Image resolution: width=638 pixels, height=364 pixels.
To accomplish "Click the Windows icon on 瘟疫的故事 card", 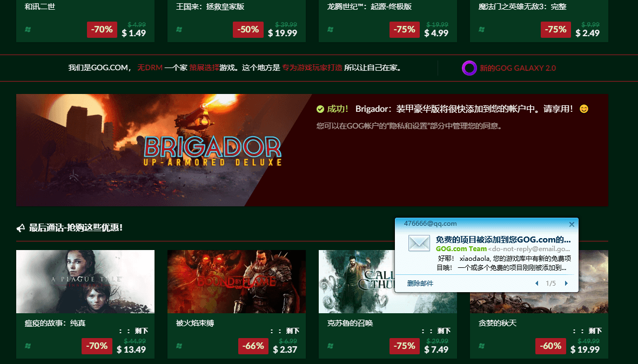I will (x=28, y=346).
